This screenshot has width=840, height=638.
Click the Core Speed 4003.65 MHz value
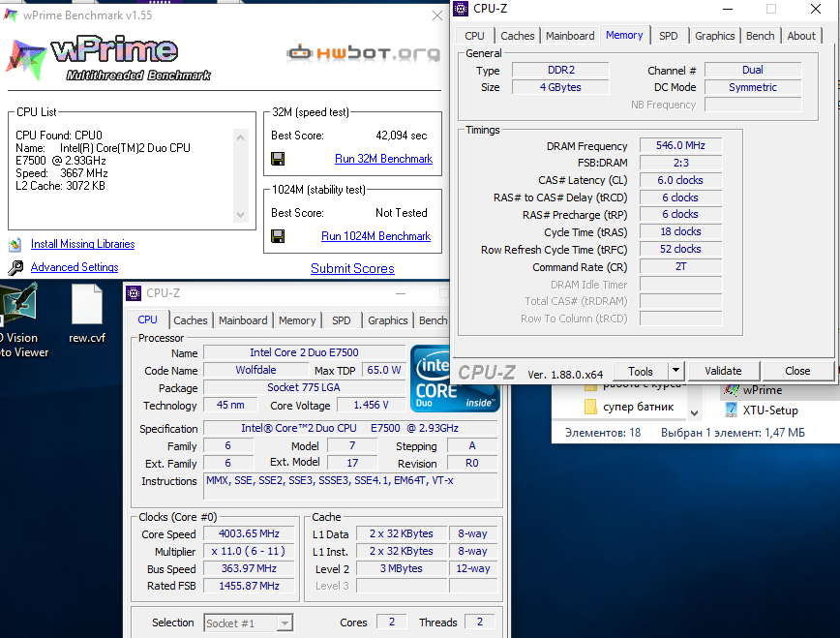(249, 534)
